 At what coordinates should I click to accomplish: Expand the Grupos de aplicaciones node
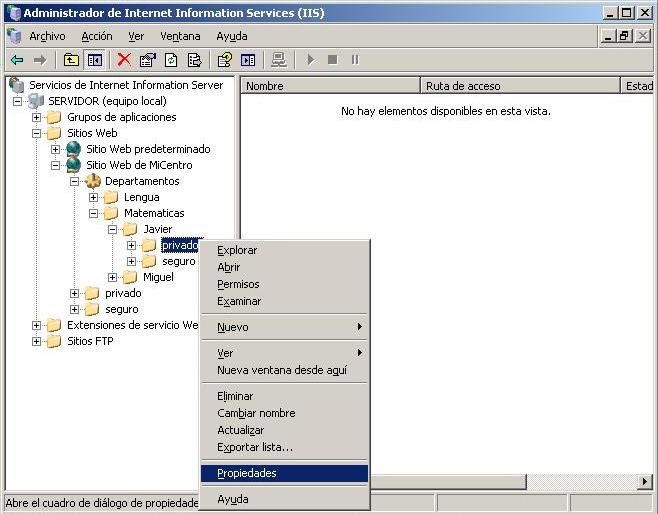click(37, 117)
